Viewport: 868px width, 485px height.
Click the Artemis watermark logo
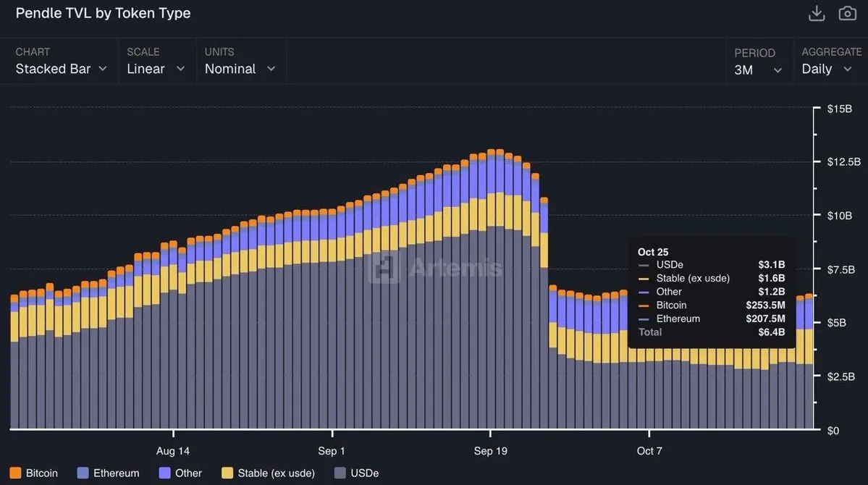434,268
